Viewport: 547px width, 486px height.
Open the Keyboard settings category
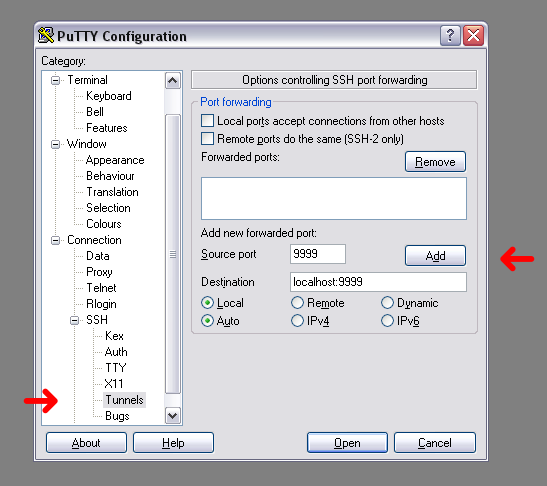coord(108,96)
